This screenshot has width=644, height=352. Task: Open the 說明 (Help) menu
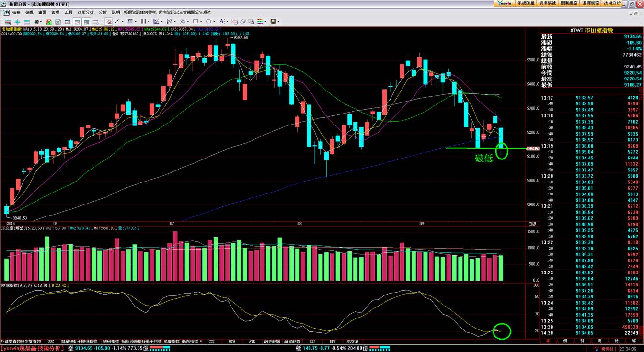pos(116,12)
